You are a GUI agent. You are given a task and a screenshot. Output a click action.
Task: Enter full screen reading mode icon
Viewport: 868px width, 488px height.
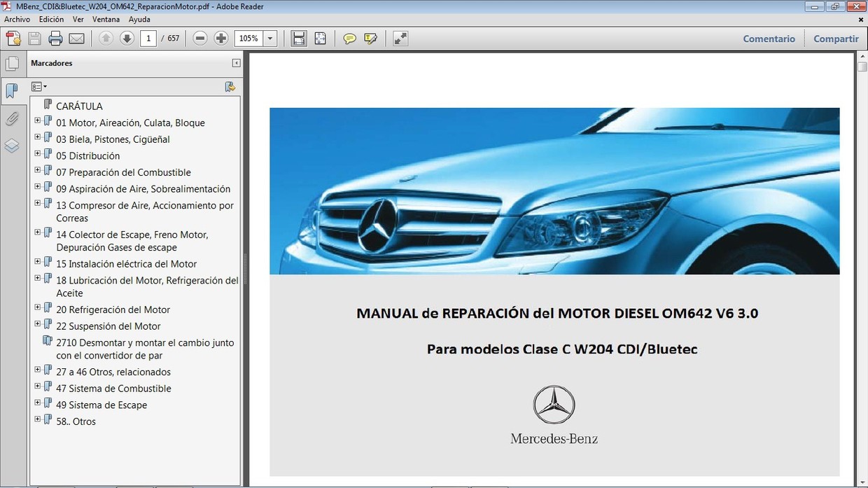click(x=400, y=38)
